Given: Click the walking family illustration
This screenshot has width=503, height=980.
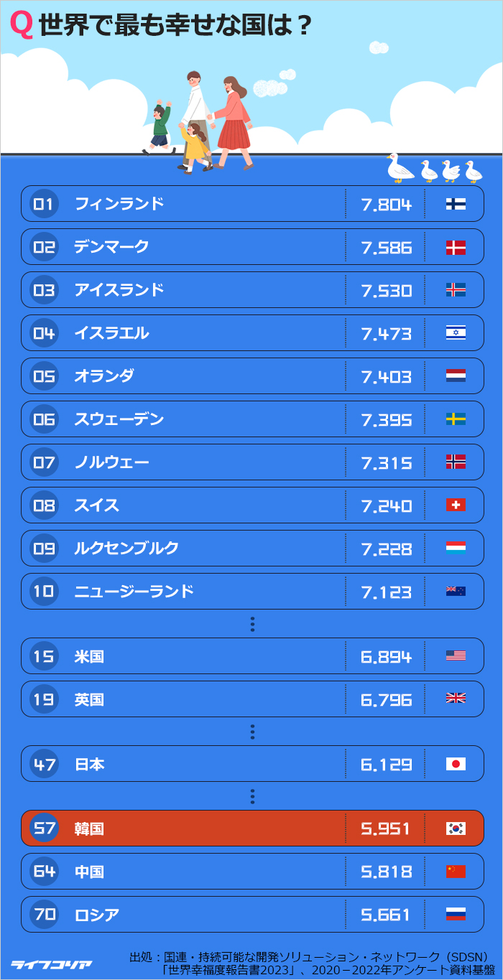Looking at the screenshot, I should [201, 122].
